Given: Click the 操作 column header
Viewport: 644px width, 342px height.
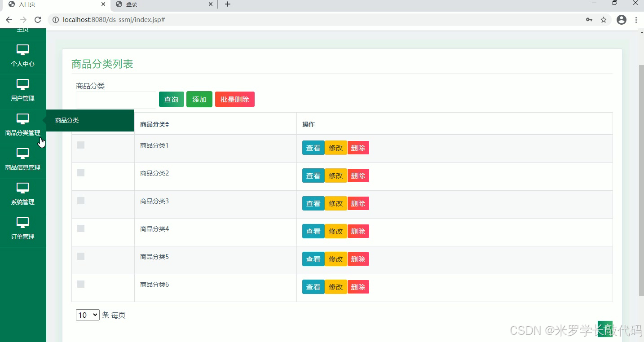Looking at the screenshot, I should pos(309,124).
